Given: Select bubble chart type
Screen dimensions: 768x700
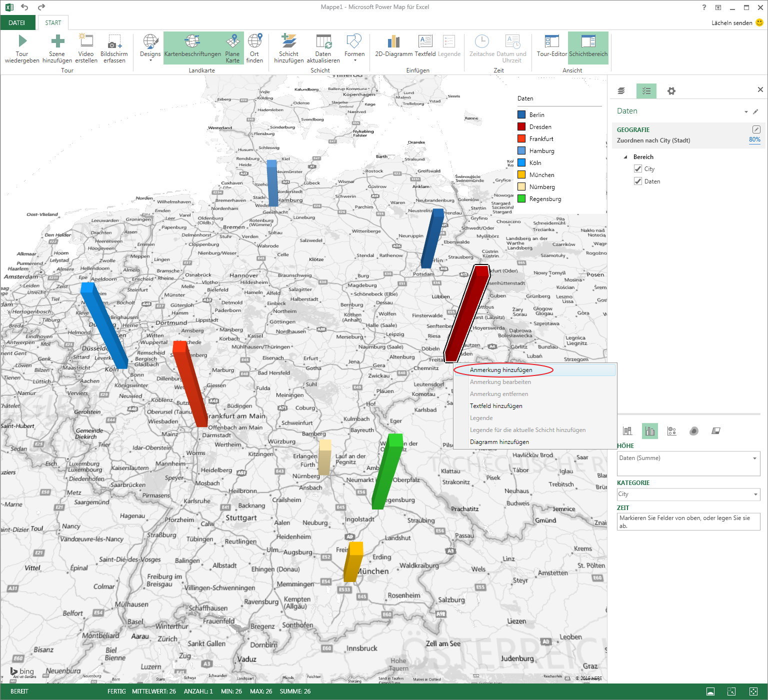Looking at the screenshot, I should 671,431.
